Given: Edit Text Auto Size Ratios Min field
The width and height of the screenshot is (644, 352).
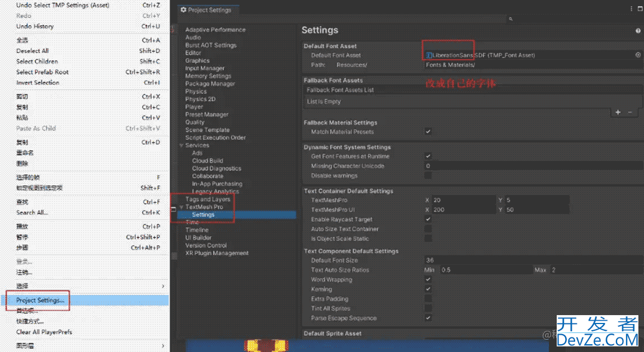Looking at the screenshot, I should 486,270.
